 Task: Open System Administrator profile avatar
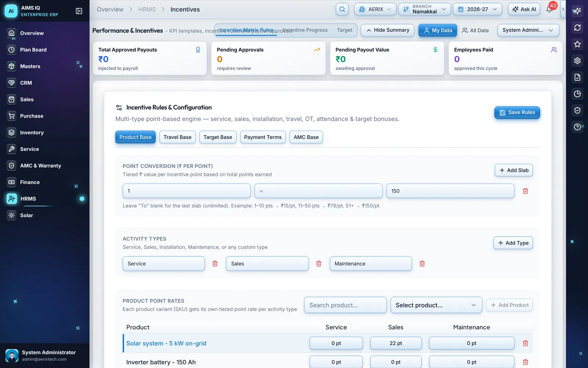12,355
